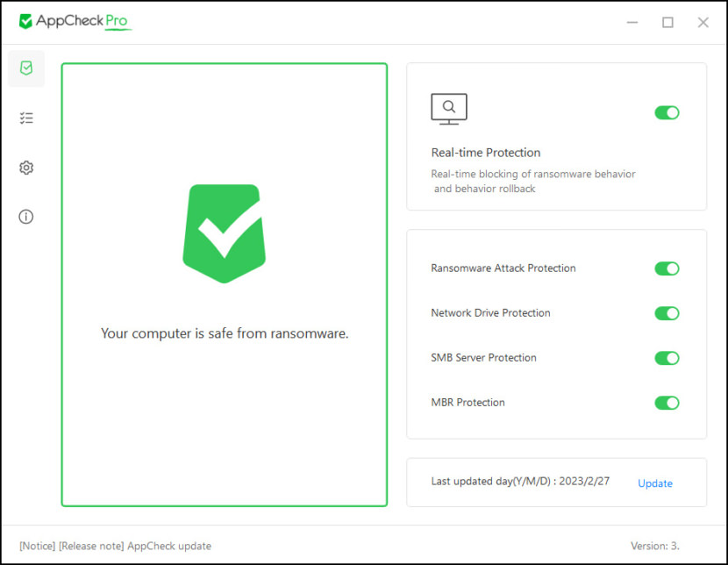Disable Network Drive Protection
The height and width of the screenshot is (565, 728).
click(667, 313)
